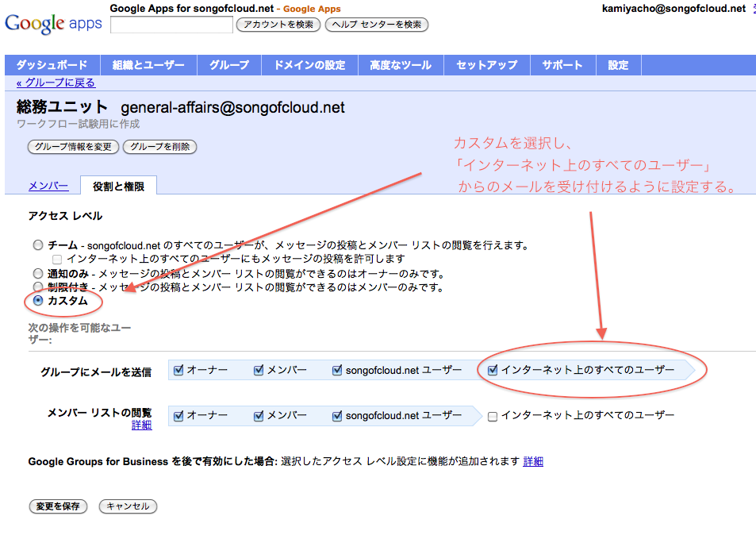
Task: Select the 通知のみ access level radio button
Action: click(38, 274)
